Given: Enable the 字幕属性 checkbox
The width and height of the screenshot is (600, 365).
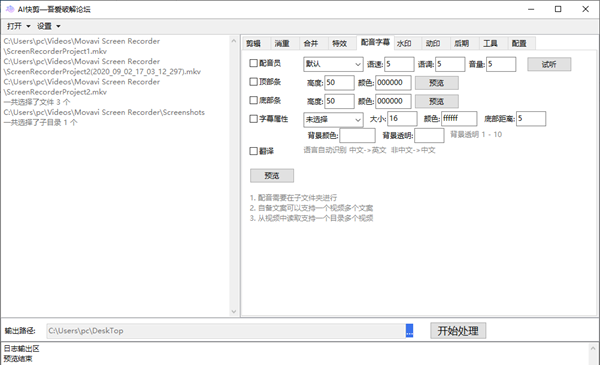Looking at the screenshot, I should tap(253, 119).
